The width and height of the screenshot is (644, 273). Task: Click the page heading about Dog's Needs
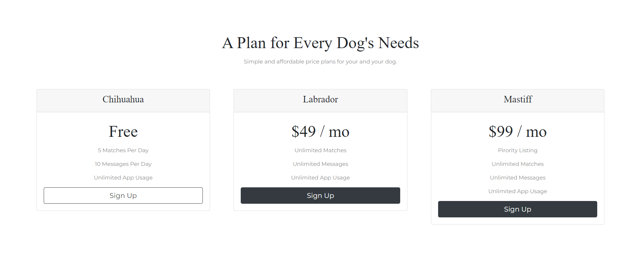320,43
